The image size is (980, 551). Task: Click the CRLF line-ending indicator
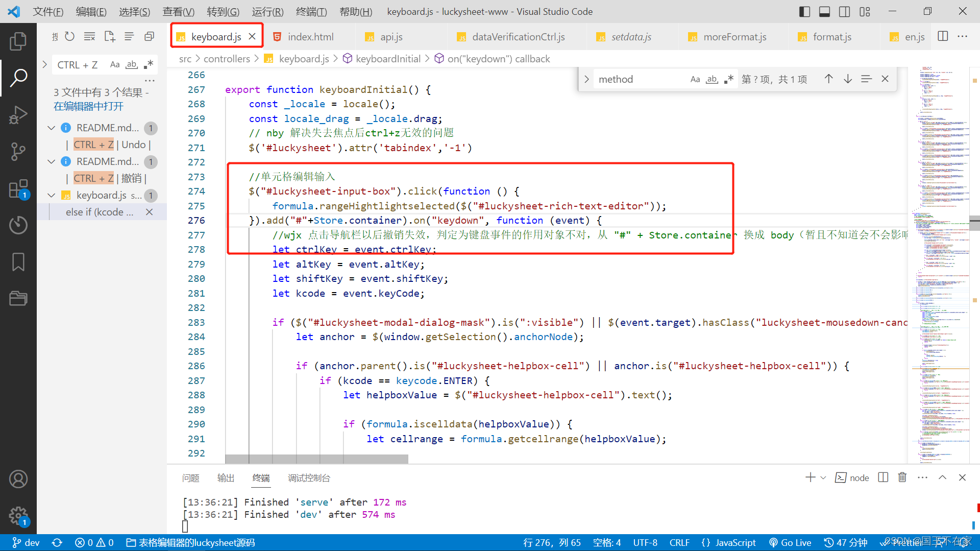tap(680, 542)
